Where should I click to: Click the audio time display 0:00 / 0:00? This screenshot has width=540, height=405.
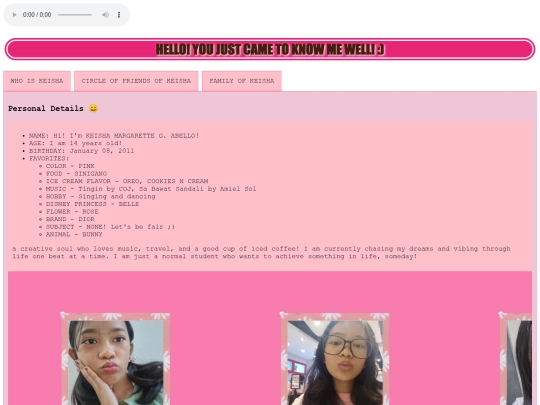[37, 15]
